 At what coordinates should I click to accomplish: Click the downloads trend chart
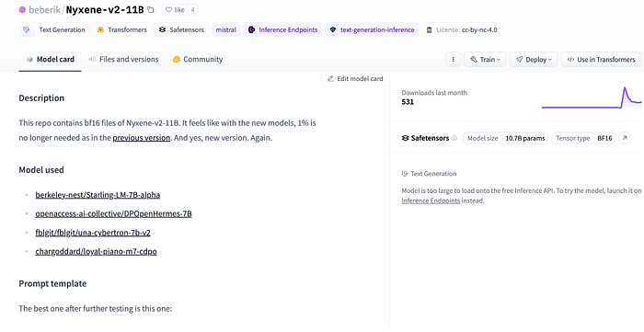click(592, 97)
